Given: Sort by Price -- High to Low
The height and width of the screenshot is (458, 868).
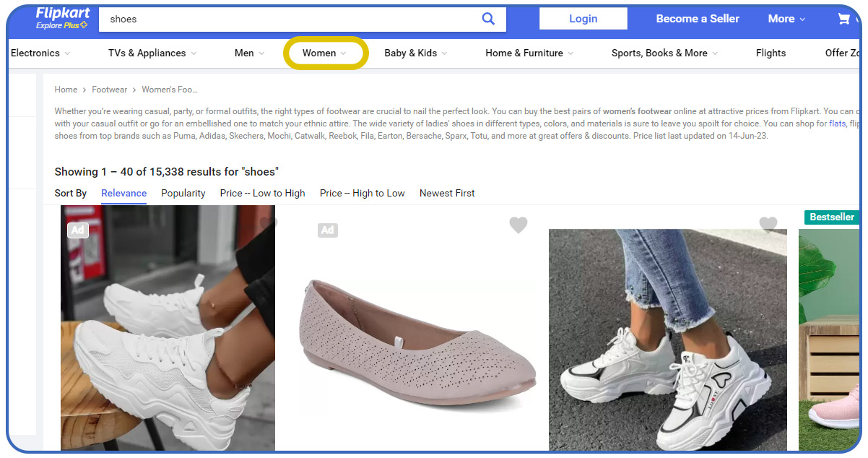Looking at the screenshot, I should [363, 193].
